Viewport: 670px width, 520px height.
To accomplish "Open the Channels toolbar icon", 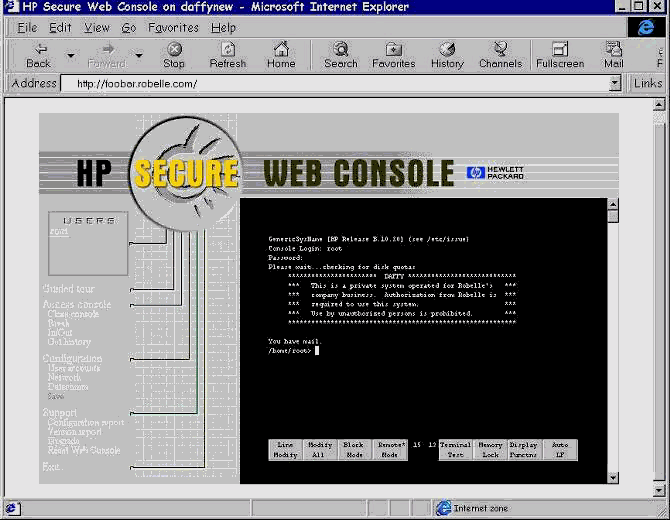I will [500, 56].
